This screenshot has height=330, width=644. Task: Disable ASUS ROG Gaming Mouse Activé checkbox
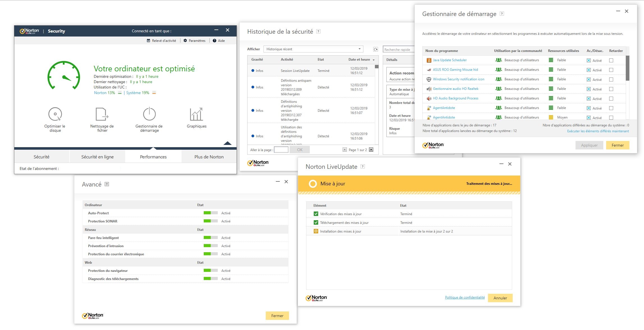pos(588,70)
